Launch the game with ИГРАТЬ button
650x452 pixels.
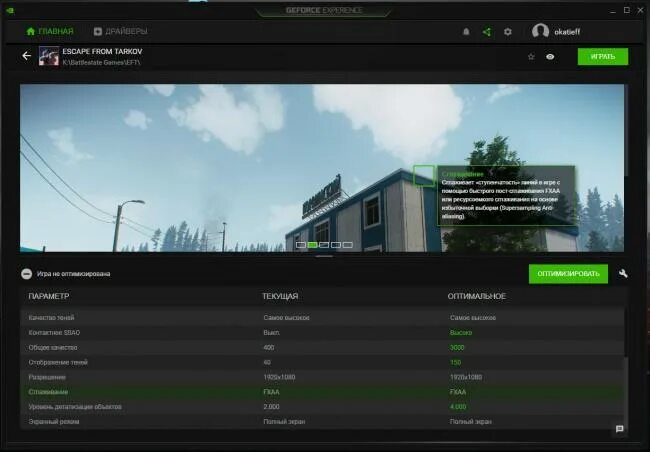603,56
